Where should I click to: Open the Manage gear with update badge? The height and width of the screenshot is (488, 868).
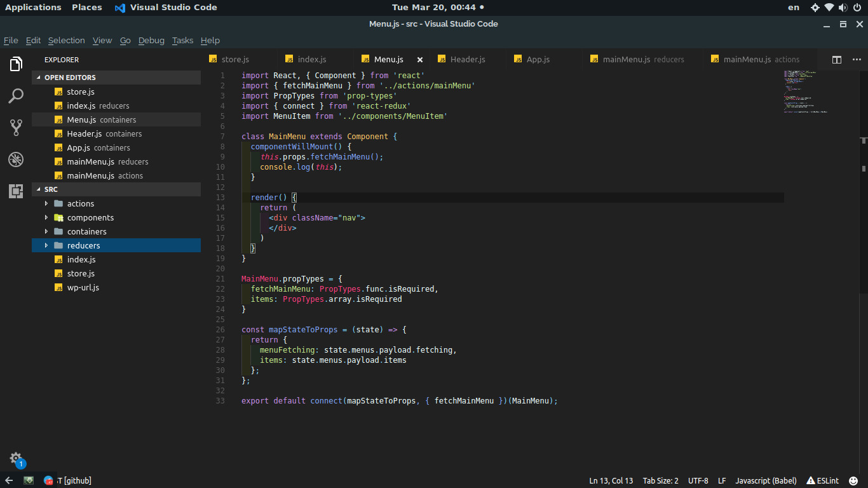[16, 459]
